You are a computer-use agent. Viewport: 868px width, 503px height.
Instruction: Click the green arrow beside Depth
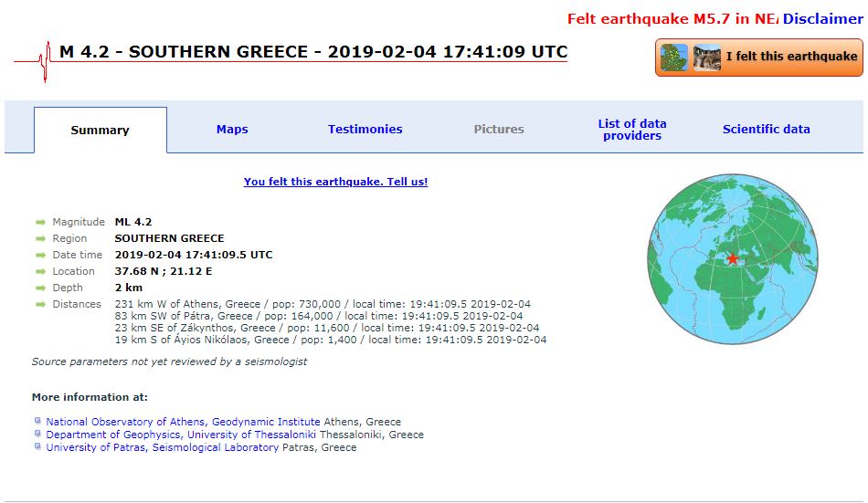click(x=40, y=288)
